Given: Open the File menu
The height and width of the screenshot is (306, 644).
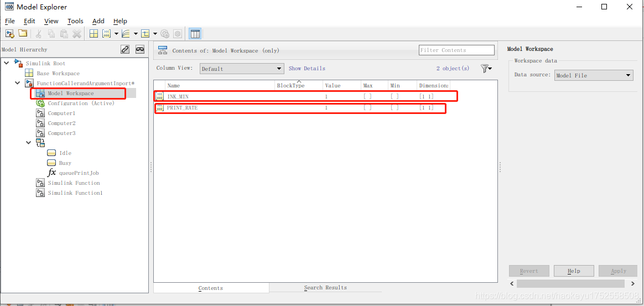Looking at the screenshot, I should point(10,21).
